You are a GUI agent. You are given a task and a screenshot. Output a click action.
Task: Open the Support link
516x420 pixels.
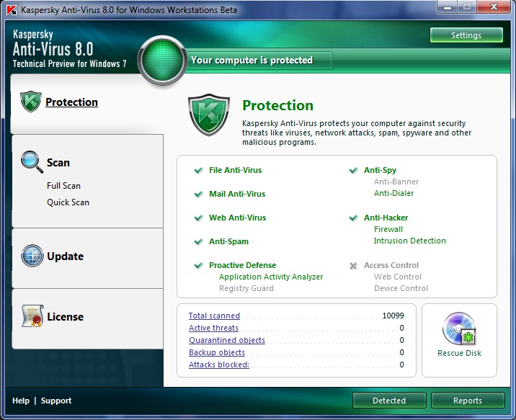point(56,401)
